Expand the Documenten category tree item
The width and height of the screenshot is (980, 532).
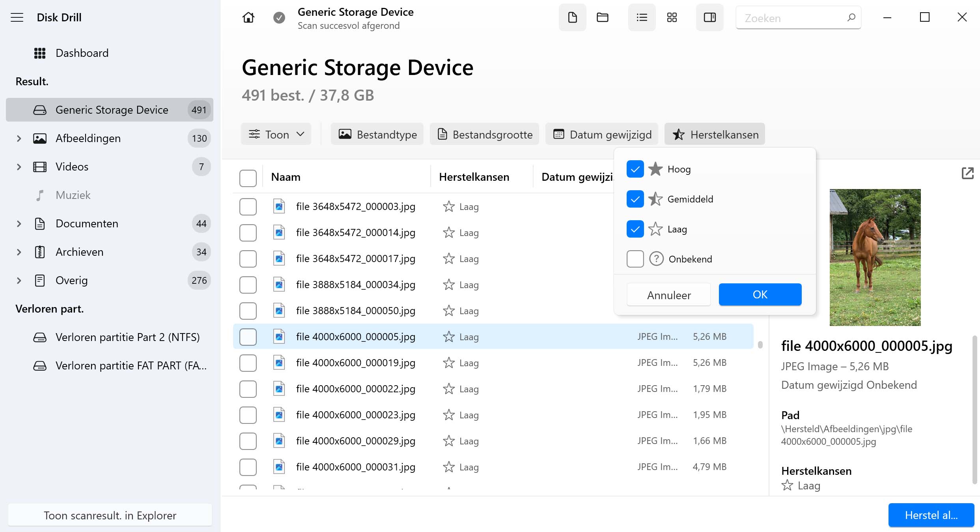(x=18, y=223)
